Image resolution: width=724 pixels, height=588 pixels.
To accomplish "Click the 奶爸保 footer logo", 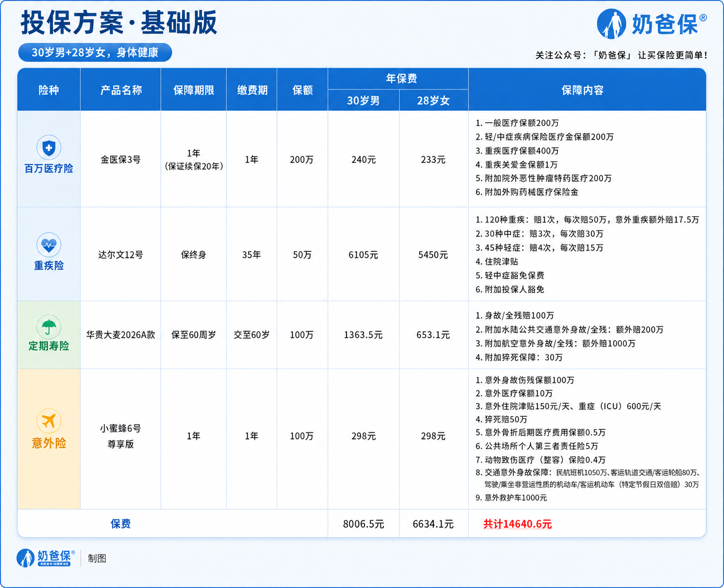I will click(x=45, y=558).
